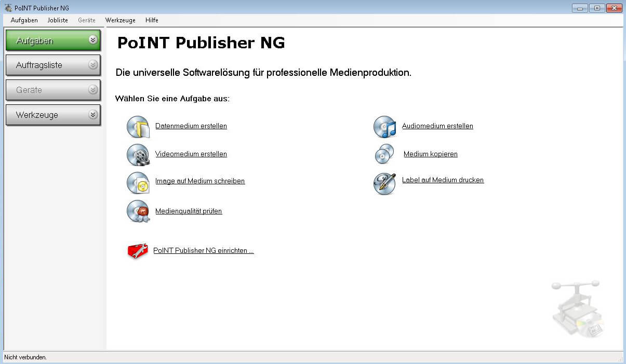Click the Image auf Medium schreiben icon
Viewport: 626px width, 364px height.
click(x=138, y=182)
